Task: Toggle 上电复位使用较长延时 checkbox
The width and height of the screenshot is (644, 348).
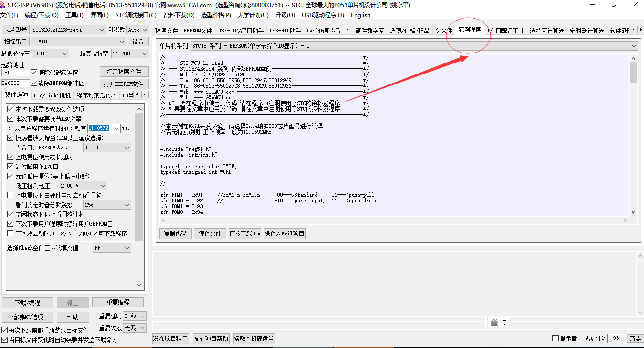Action: [10, 157]
